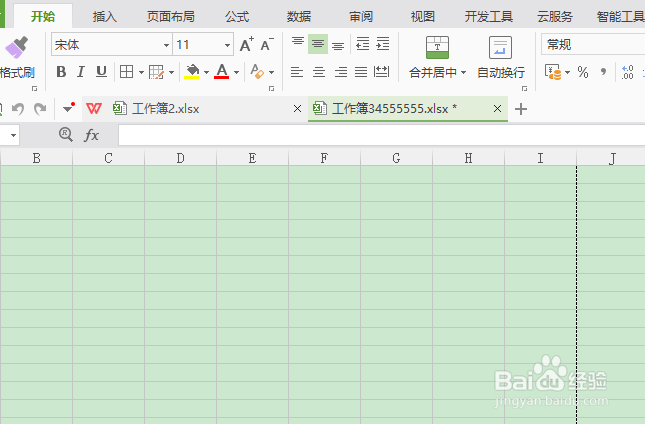The width and height of the screenshot is (645, 424).
Task: Expand the draw border dropdown arrow
Action: pos(172,72)
